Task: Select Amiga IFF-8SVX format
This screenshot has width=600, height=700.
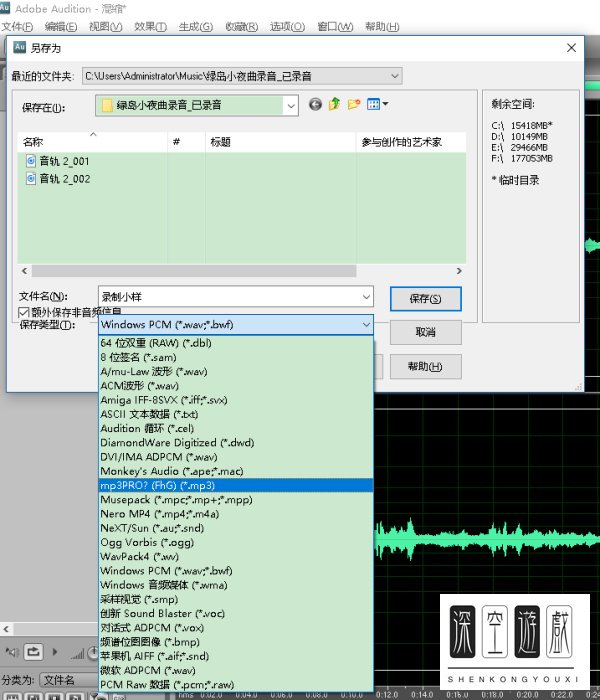Action: 236,400
